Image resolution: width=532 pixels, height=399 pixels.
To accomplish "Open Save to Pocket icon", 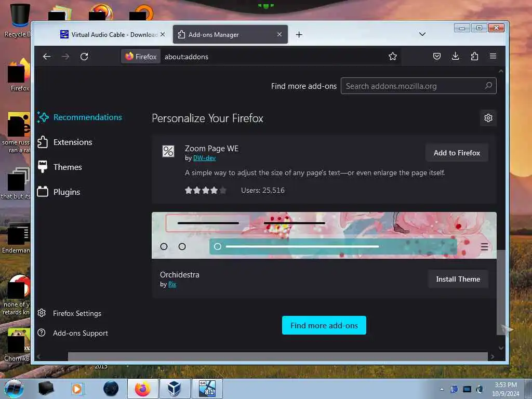I will point(436,56).
